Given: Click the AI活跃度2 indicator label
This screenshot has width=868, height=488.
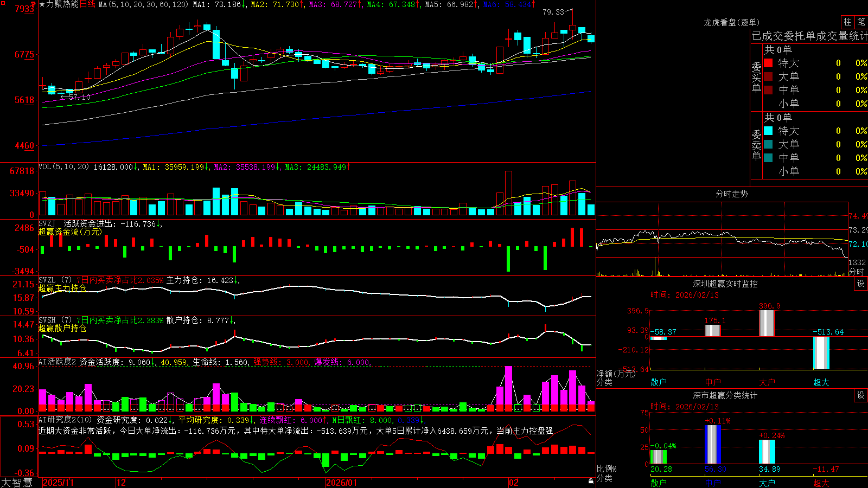Looking at the screenshot, I should point(58,362).
